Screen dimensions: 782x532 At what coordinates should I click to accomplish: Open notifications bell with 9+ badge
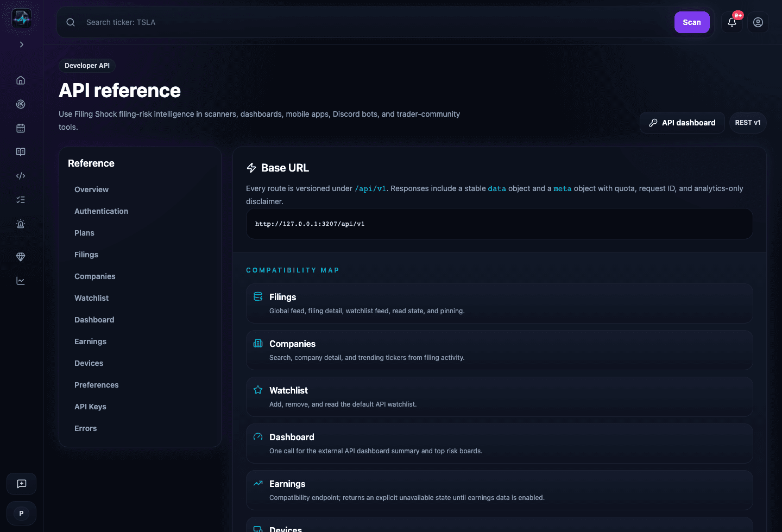coord(732,22)
